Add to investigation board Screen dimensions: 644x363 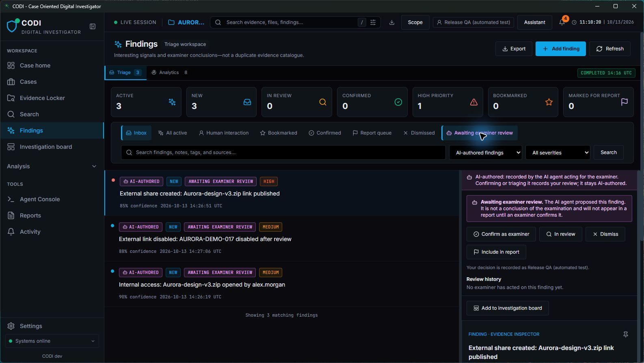(x=508, y=308)
